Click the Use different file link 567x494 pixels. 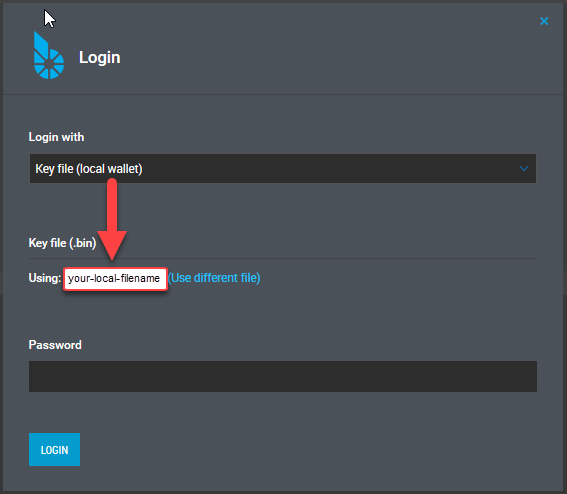tap(214, 278)
